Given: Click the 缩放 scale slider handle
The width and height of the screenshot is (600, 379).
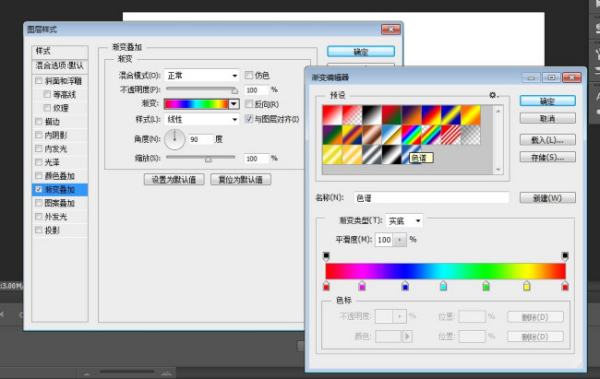Looking at the screenshot, I should pos(208,159).
